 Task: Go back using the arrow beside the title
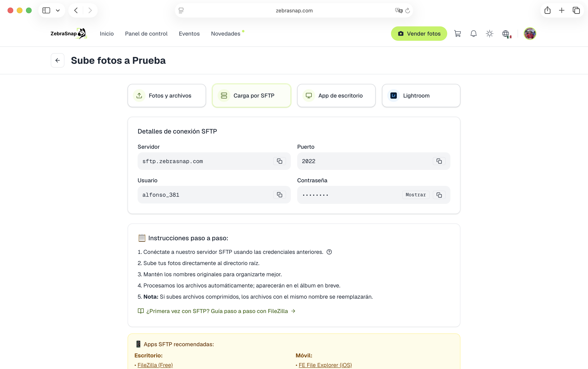58,60
